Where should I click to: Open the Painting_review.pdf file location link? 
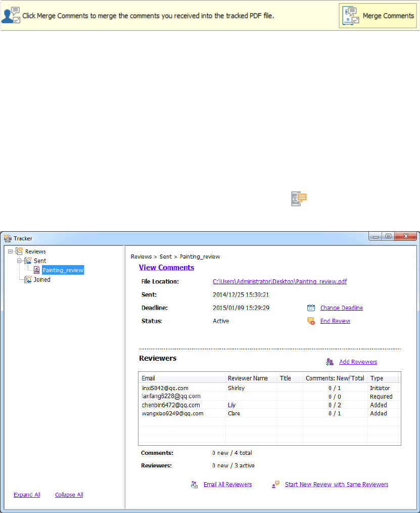pos(280,281)
